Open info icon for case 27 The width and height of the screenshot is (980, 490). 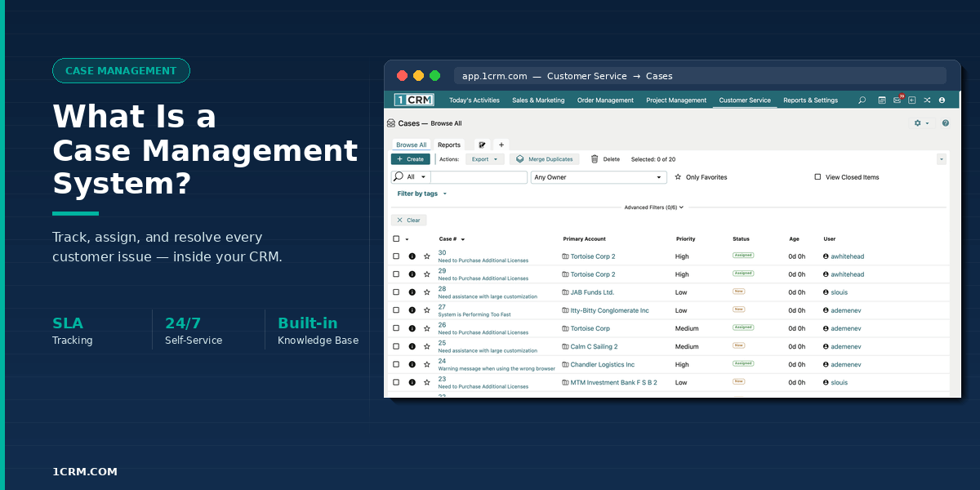pyautogui.click(x=412, y=310)
